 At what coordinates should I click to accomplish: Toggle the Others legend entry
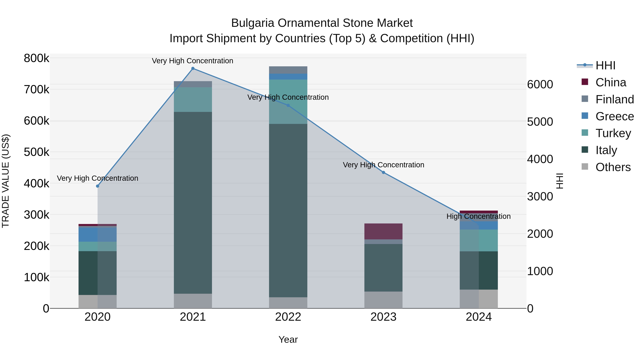point(606,167)
